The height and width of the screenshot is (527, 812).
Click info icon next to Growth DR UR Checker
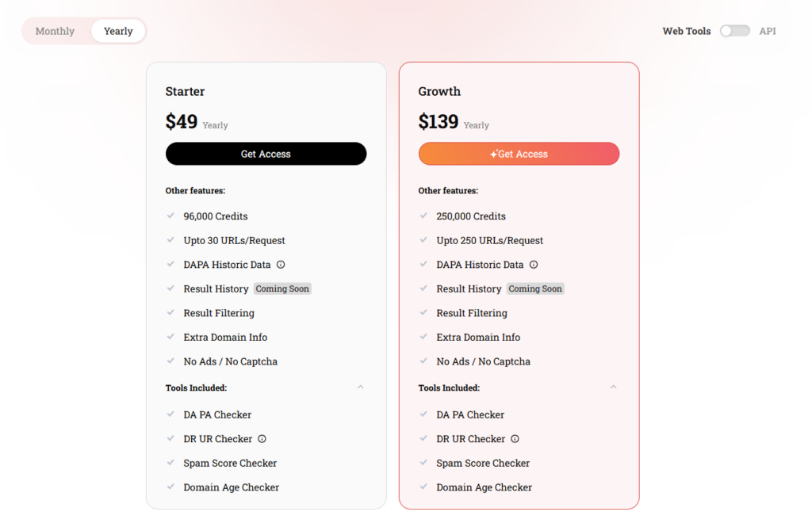point(515,439)
